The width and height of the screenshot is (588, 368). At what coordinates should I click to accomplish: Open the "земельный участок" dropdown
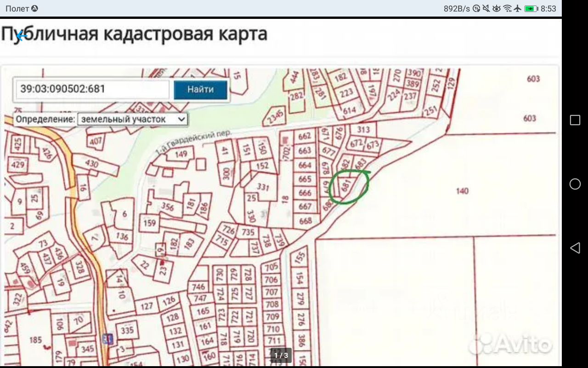point(133,119)
